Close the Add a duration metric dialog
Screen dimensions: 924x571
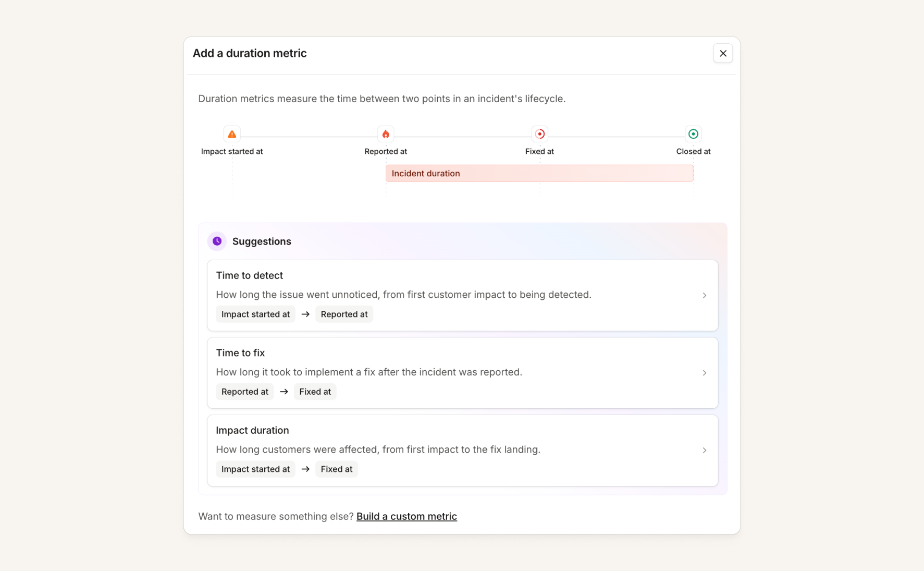pos(723,53)
